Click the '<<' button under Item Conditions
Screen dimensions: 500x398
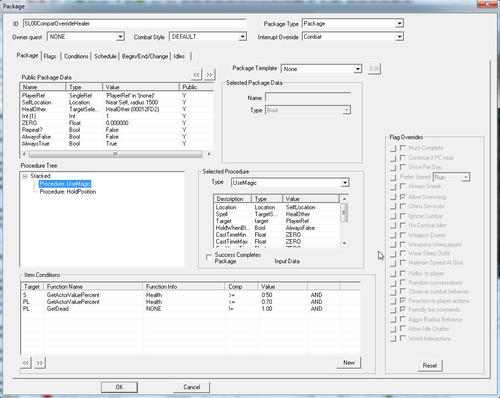tap(26, 363)
